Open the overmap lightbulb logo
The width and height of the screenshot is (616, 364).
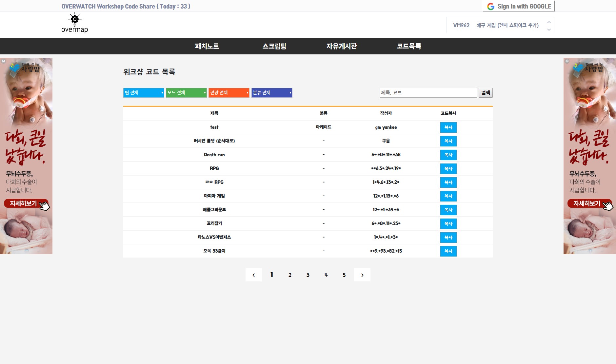pos(75,23)
